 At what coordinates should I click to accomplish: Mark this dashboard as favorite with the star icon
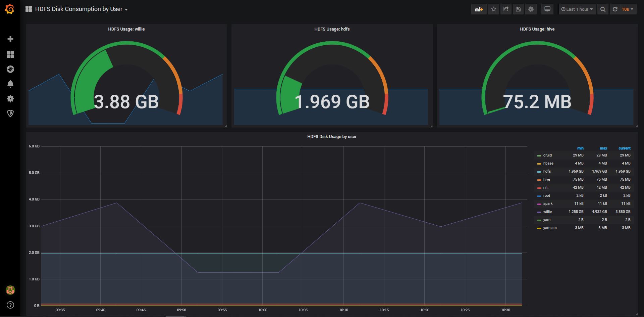pos(493,9)
